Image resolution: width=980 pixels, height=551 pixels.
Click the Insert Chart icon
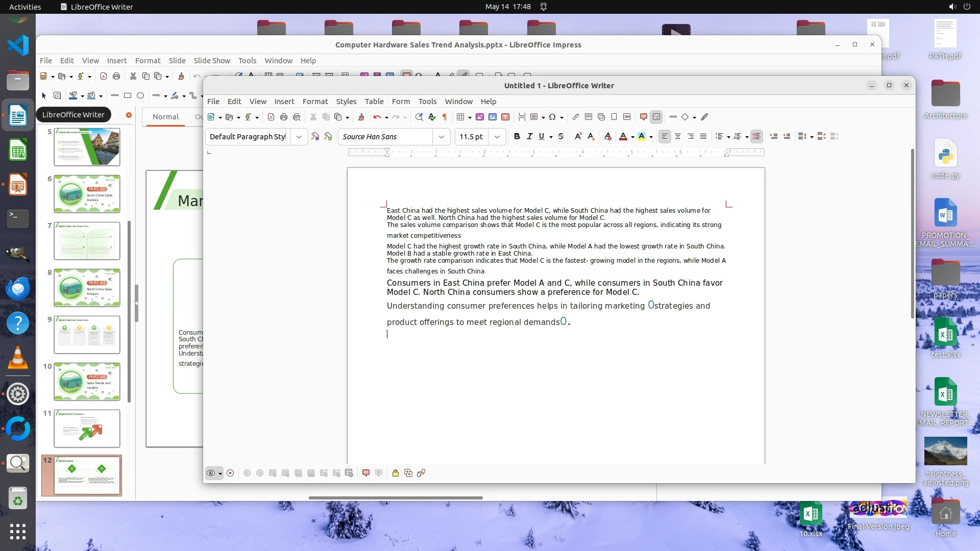coord(493,117)
